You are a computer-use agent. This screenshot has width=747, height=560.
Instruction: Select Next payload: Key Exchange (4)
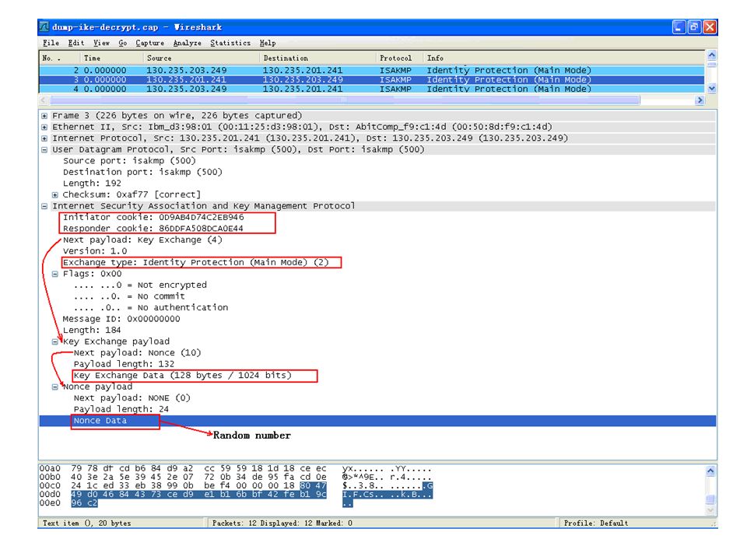click(x=142, y=240)
